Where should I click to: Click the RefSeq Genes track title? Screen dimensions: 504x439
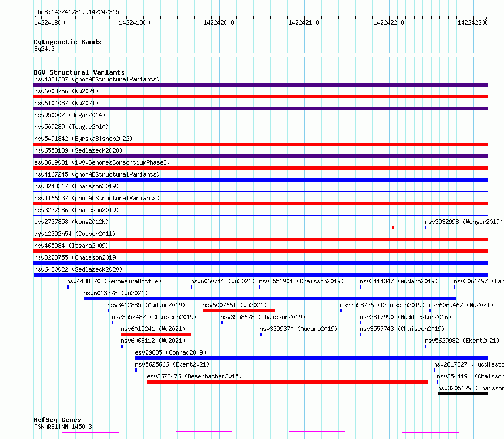[x=57, y=420]
